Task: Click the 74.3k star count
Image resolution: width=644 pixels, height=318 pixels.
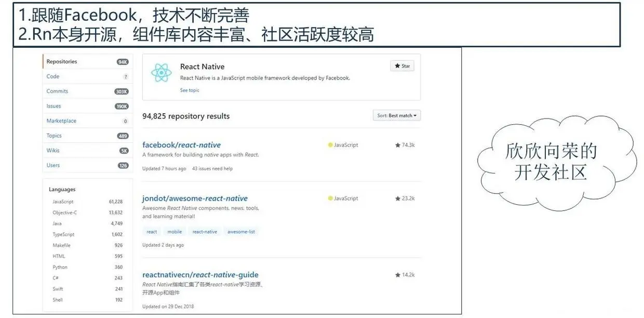Action: click(405, 145)
